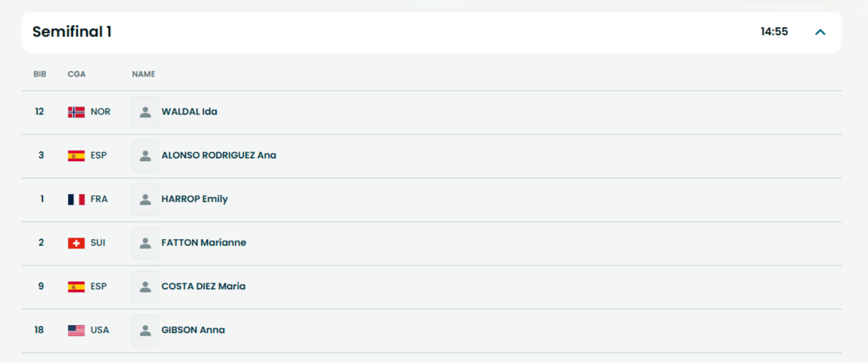The image size is (868, 363).
Task: Open athlete HARROP Emily
Action: pyautogui.click(x=194, y=199)
